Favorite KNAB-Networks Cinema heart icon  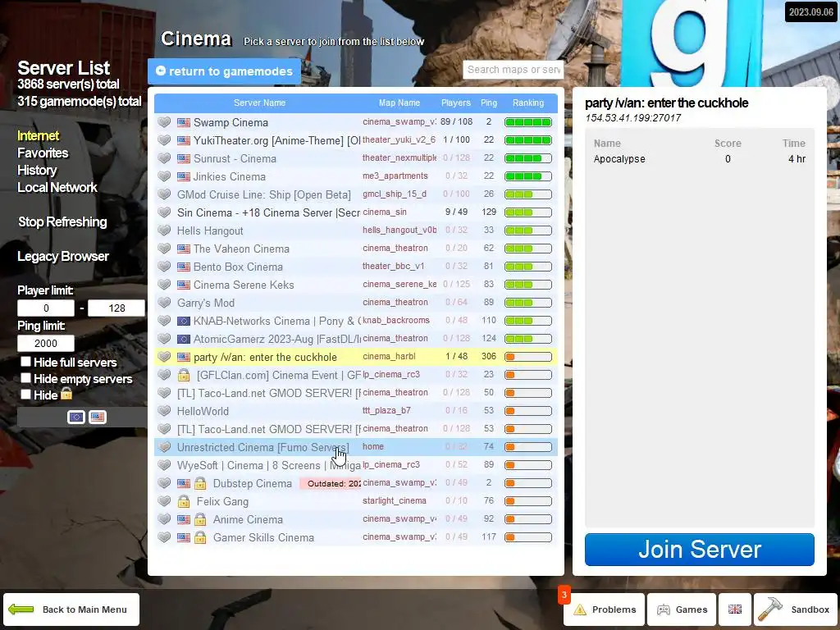tap(164, 321)
